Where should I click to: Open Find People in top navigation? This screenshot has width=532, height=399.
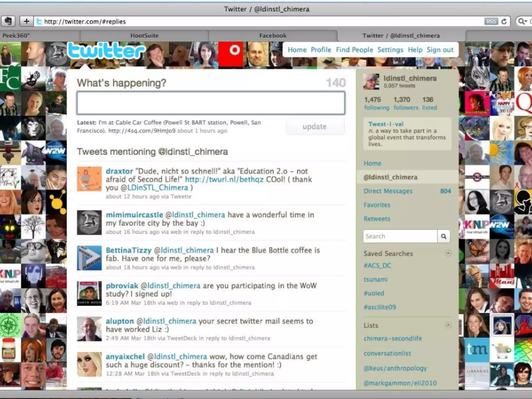(x=354, y=50)
